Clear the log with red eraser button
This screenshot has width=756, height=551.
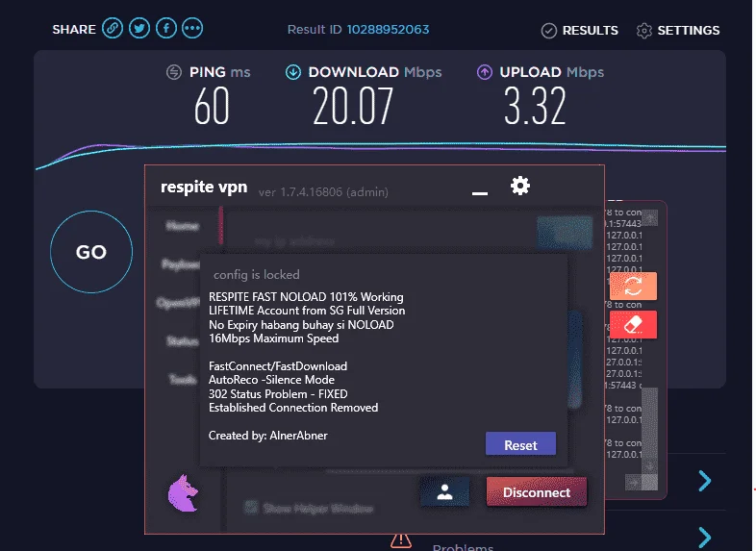[633, 324]
